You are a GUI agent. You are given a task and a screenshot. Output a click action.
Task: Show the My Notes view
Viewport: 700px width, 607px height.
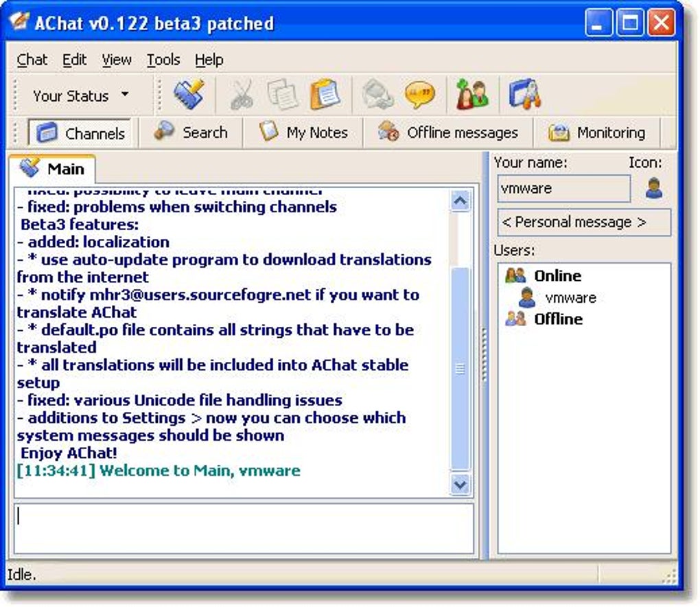click(x=303, y=133)
